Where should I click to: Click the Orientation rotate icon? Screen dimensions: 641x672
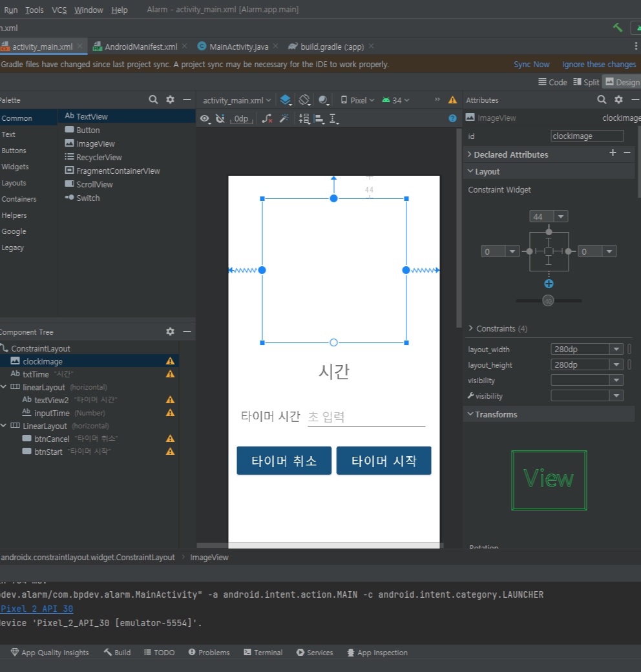304,100
